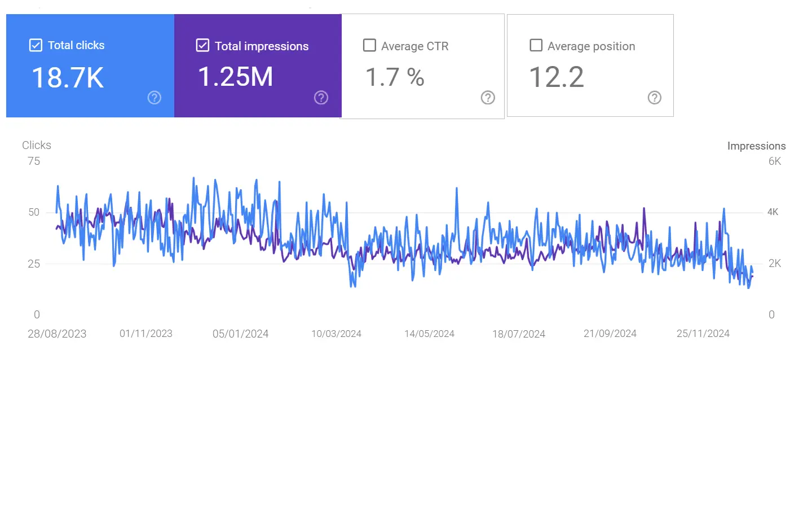Open help icon on Total clicks card
Screen dimensions: 812x508
[155, 98]
